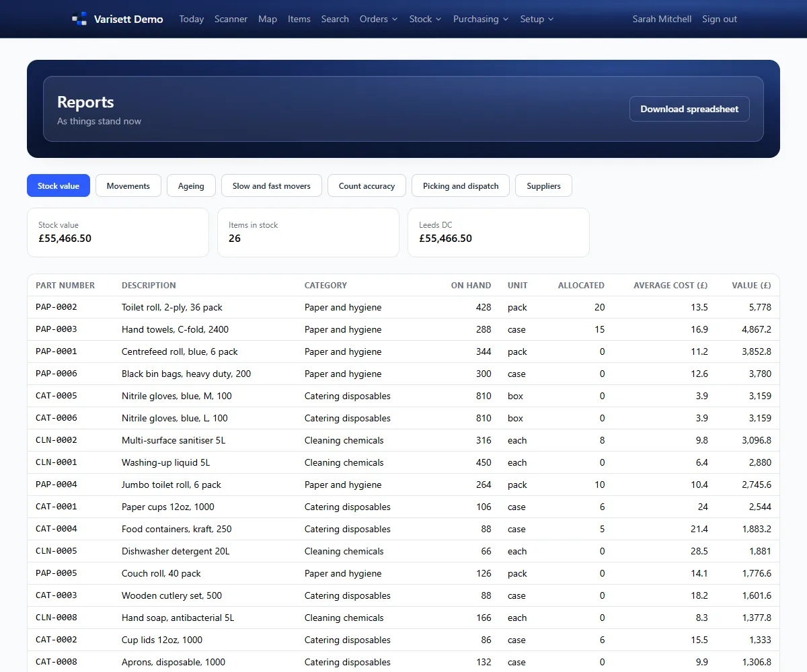Click the Average Cost (£) column header
This screenshot has height=672, width=807.
pyautogui.click(x=670, y=285)
